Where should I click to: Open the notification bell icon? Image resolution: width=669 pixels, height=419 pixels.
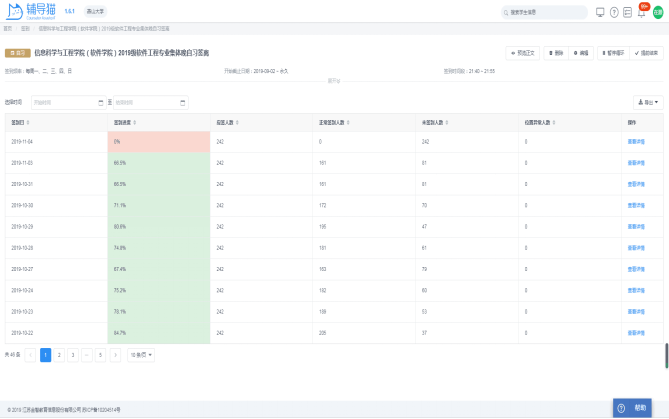641,13
